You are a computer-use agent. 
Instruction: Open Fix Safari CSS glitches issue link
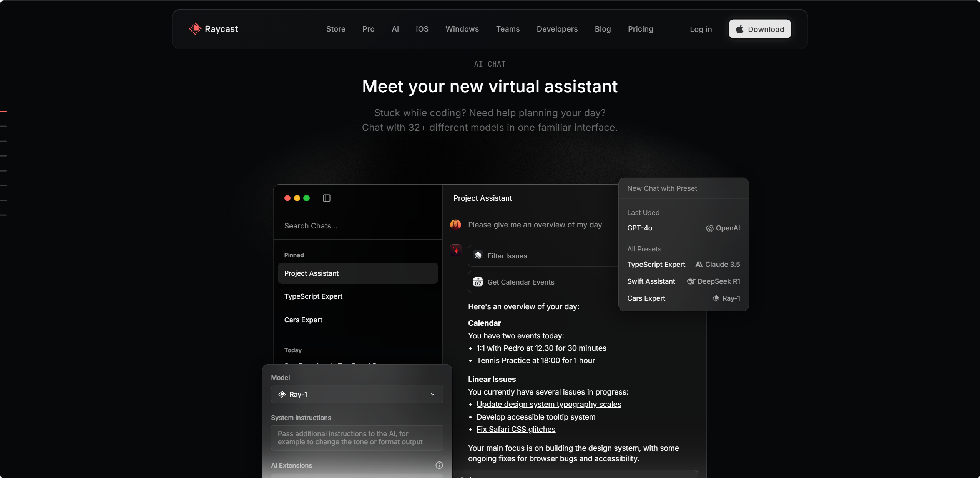tap(516, 429)
